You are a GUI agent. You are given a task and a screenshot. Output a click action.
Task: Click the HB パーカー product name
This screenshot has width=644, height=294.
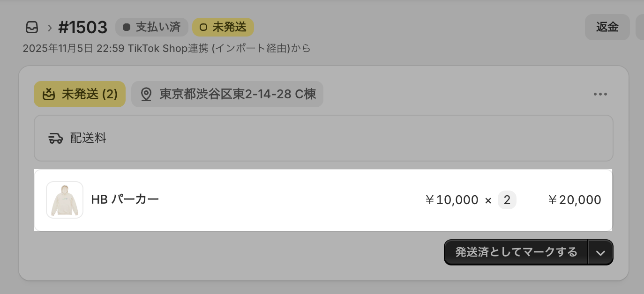tap(125, 199)
